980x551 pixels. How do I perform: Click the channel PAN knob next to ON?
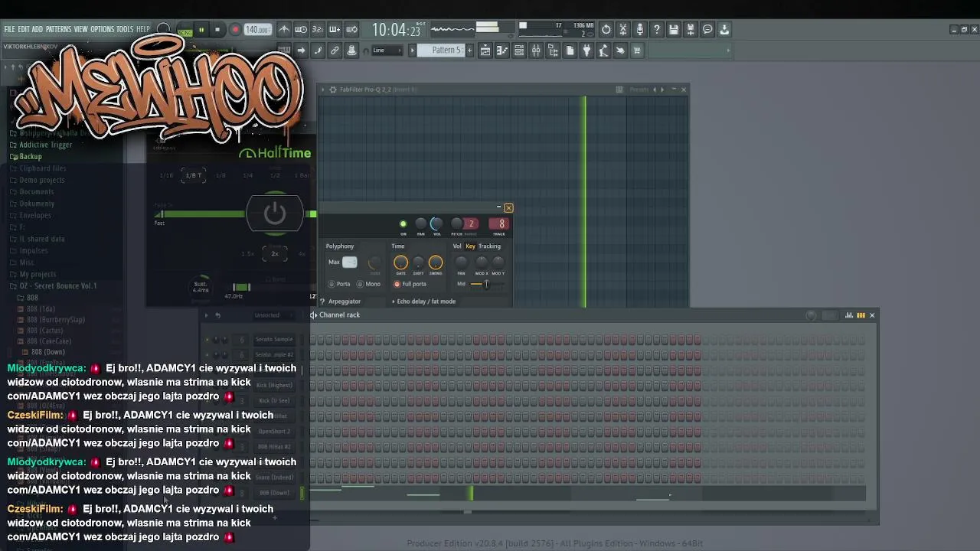(x=420, y=223)
